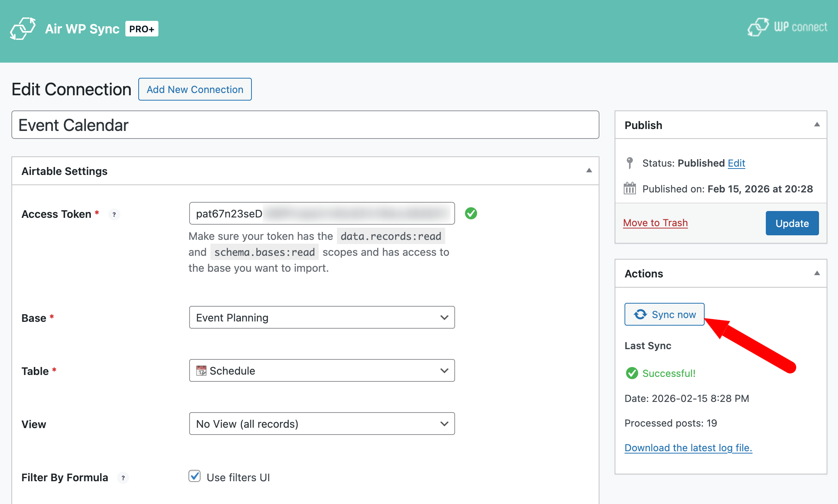This screenshot has height=504, width=838.
Task: Collapse the Publish panel
Action: coord(817,124)
